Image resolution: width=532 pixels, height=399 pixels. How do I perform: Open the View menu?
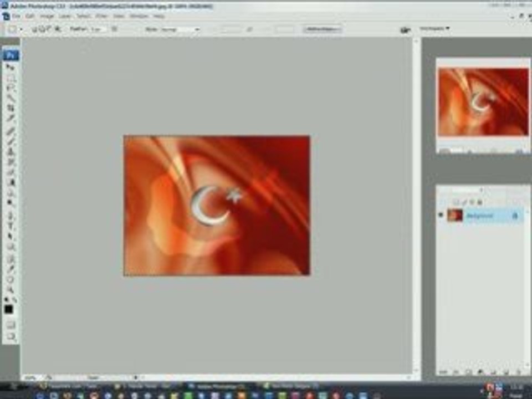pos(119,16)
